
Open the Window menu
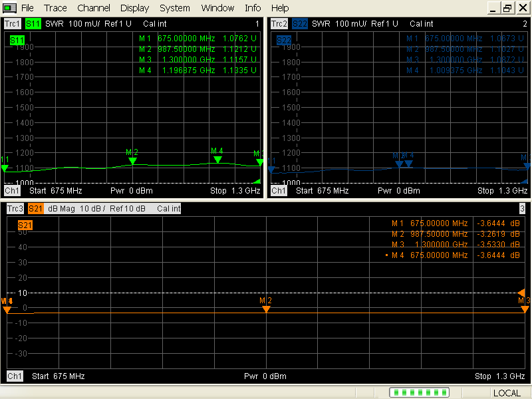(217, 8)
